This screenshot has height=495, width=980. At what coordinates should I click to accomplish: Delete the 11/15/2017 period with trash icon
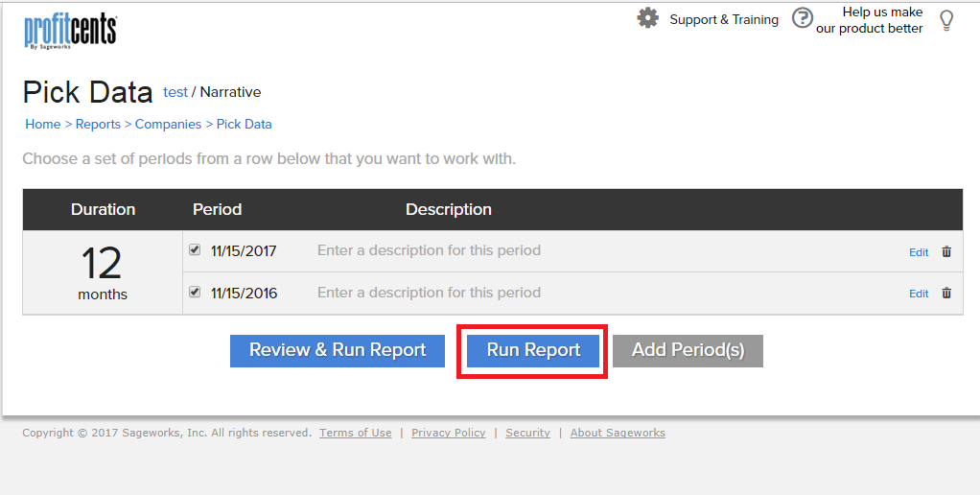(x=946, y=251)
